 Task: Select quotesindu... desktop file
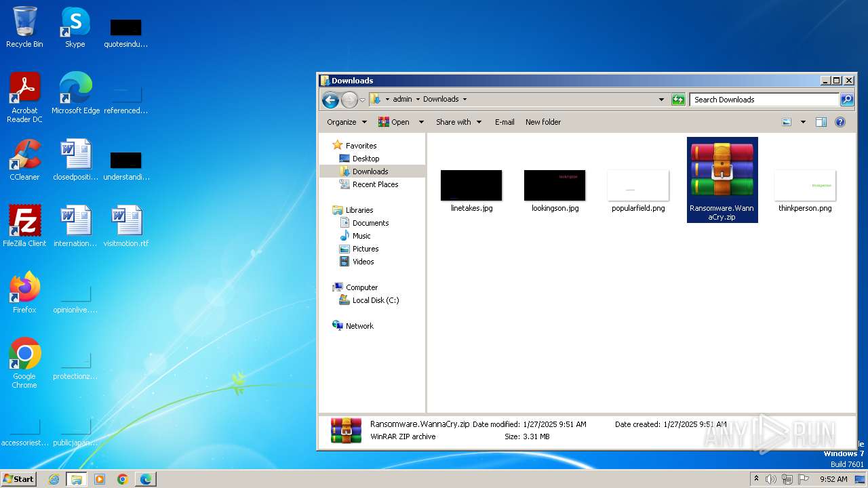(126, 33)
